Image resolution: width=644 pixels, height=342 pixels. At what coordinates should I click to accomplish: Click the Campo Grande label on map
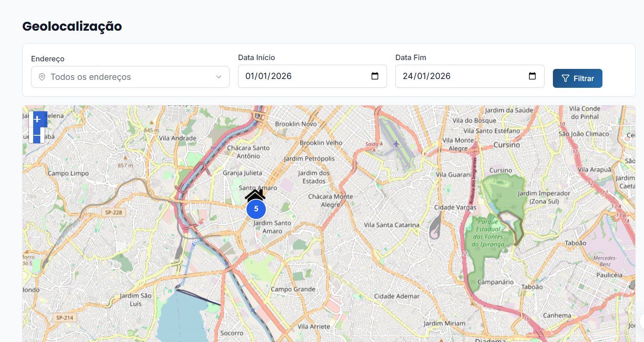pos(293,289)
